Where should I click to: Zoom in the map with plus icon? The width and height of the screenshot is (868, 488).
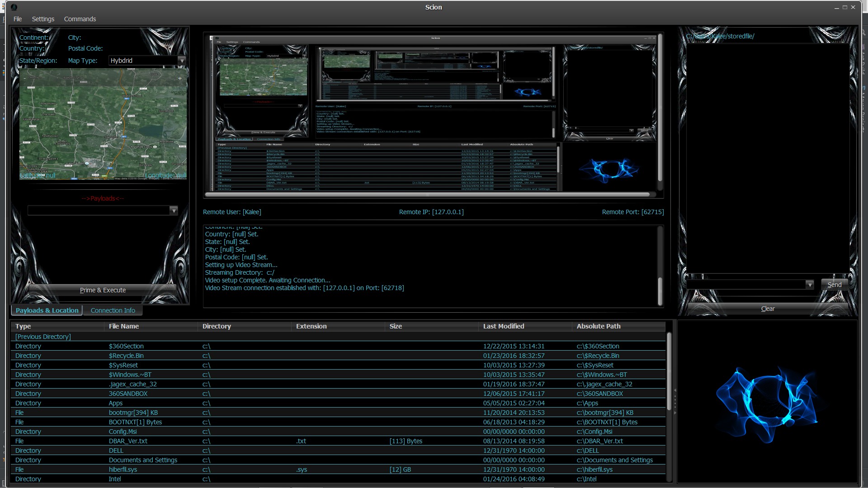coord(180,79)
